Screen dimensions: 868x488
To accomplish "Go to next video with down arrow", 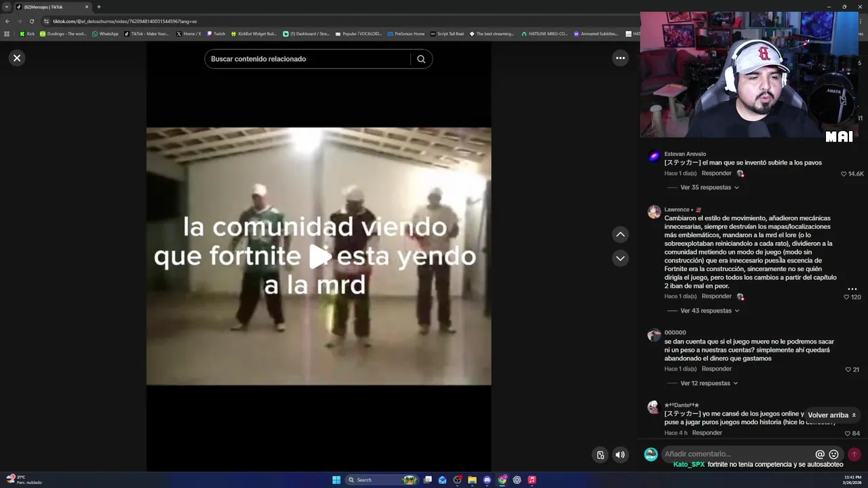I will coord(620,258).
